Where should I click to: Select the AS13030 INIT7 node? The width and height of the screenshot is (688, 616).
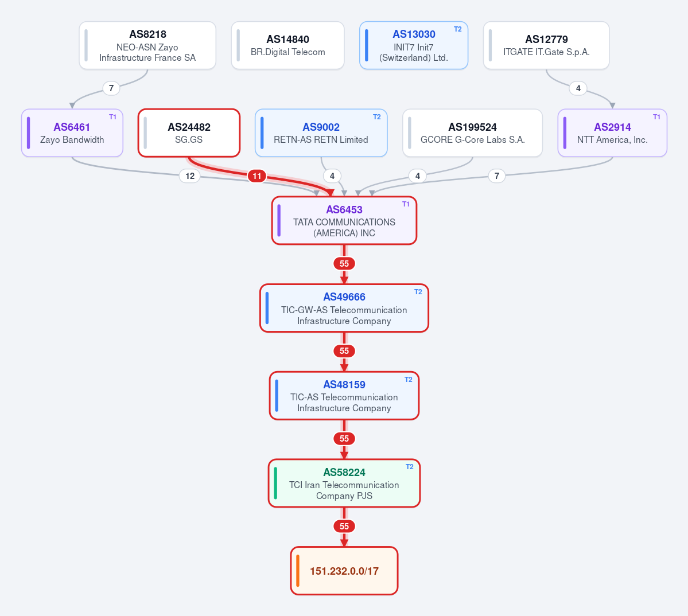[414, 45]
